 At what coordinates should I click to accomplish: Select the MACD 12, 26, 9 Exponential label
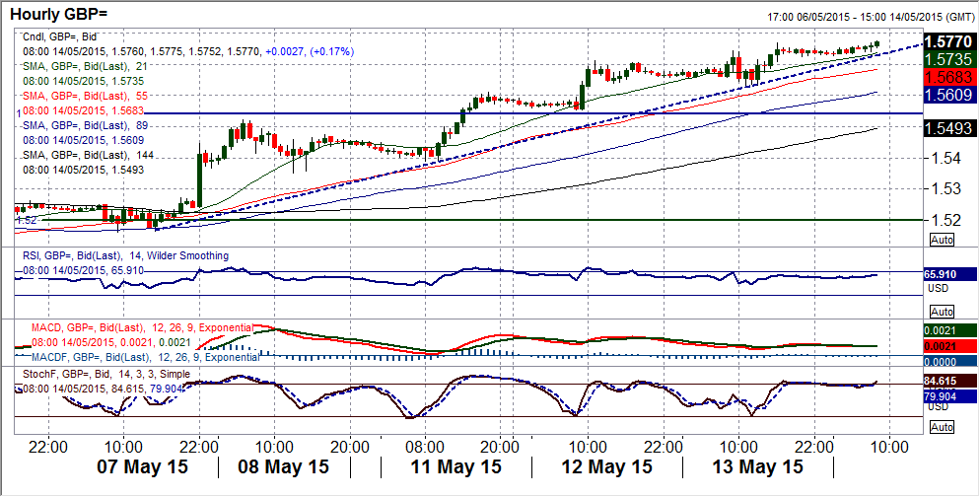[x=143, y=328]
